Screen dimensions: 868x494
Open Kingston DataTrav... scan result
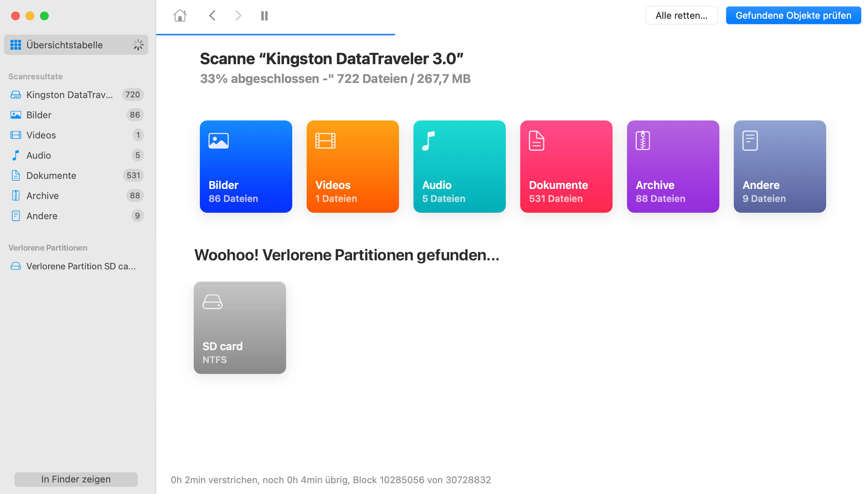(x=76, y=94)
